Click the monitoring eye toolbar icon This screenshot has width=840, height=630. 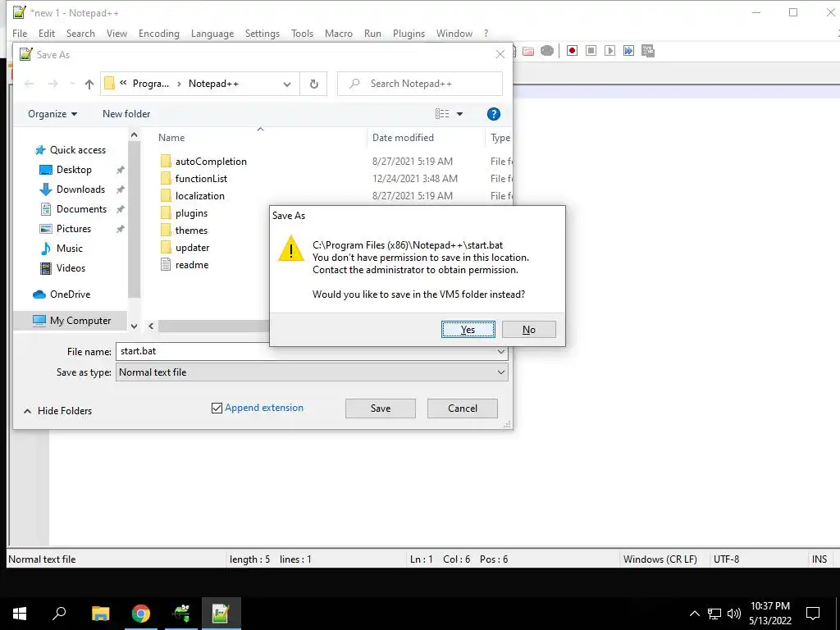[547, 51]
